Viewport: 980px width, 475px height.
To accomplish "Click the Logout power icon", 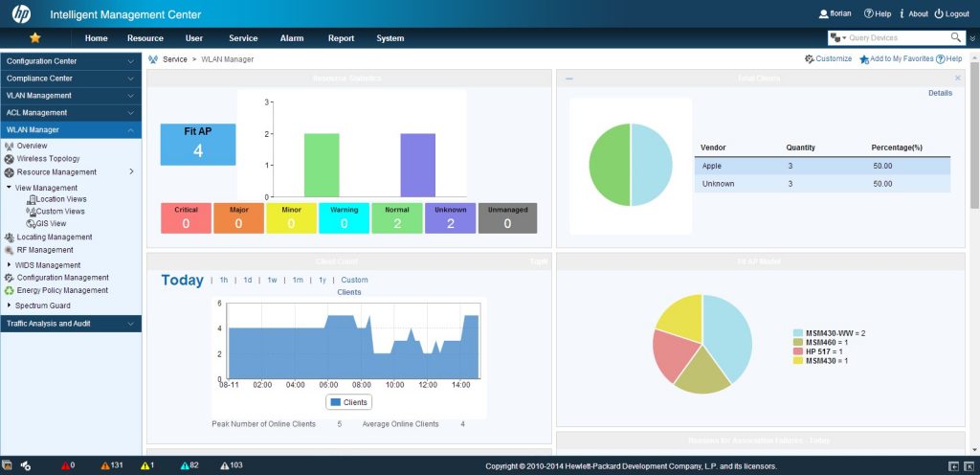I will [939, 13].
